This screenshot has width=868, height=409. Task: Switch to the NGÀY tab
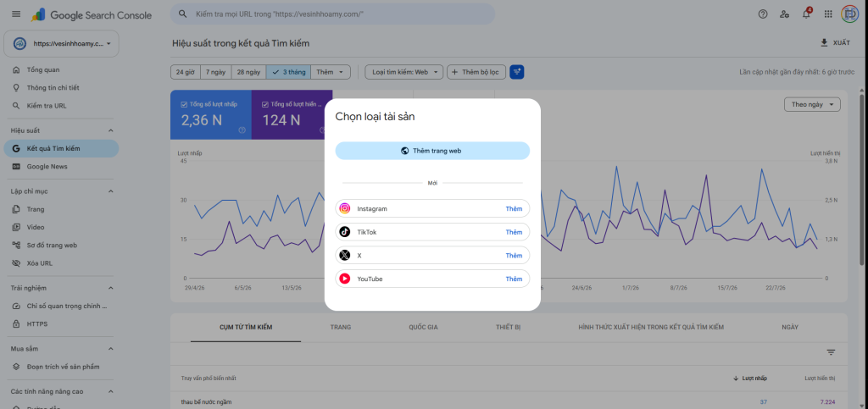tap(790, 327)
